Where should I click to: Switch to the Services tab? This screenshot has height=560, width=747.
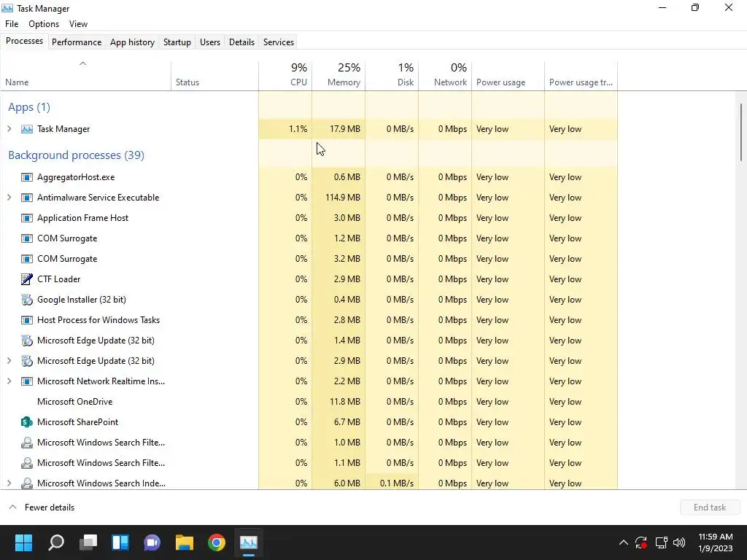279,42
